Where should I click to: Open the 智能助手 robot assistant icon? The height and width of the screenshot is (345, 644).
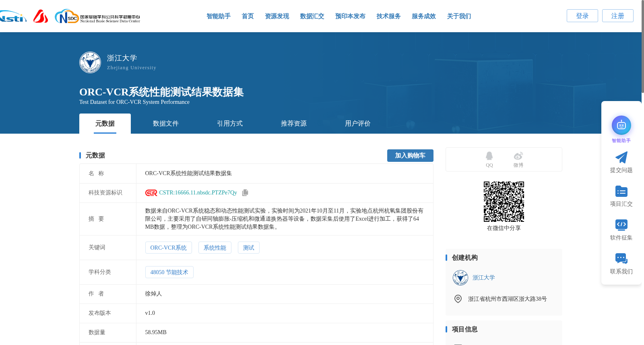click(621, 125)
